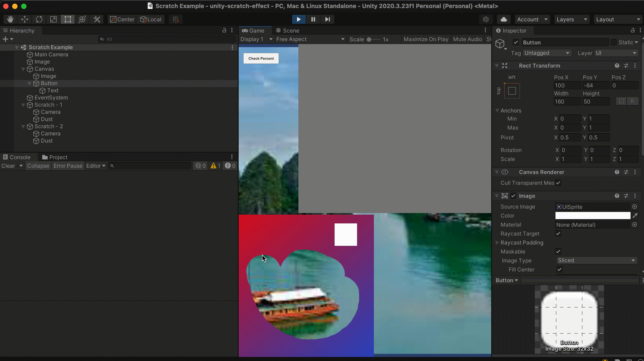Uncheck the Maskable checkbox
The width and height of the screenshot is (644, 361).
click(558, 252)
